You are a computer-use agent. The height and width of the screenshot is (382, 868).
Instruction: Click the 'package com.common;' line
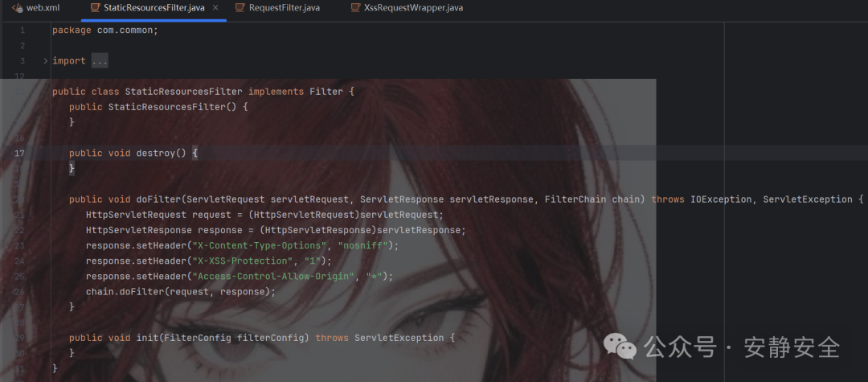(105, 30)
